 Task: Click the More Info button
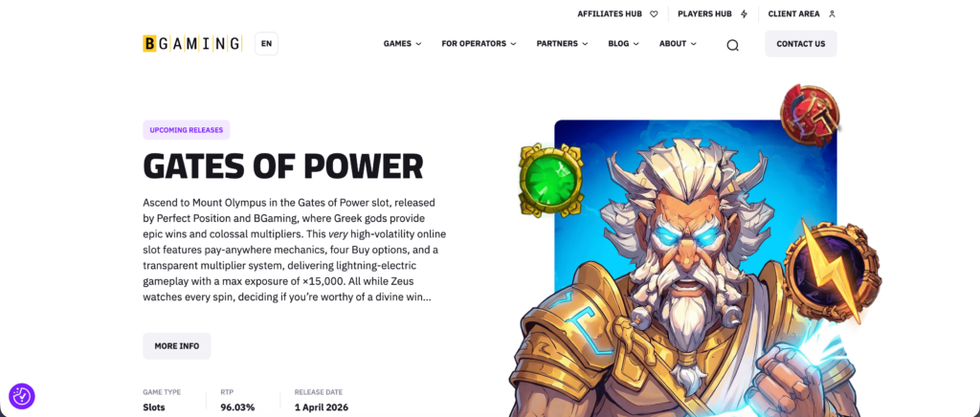point(177,346)
